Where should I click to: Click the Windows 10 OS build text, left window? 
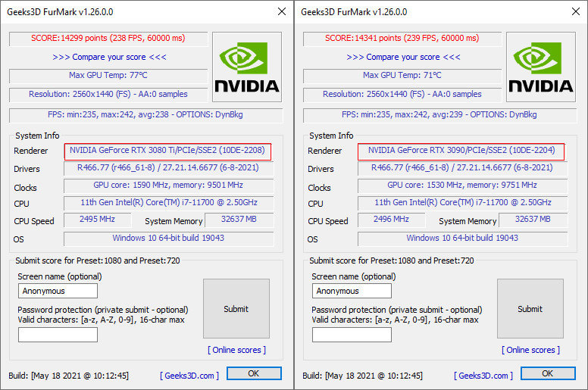click(168, 238)
